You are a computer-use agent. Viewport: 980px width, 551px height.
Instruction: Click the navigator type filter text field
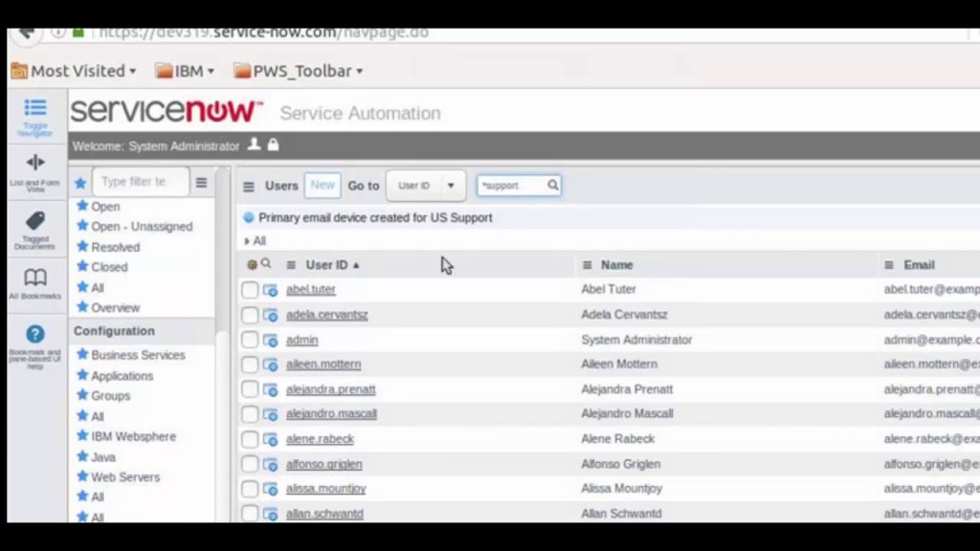tap(139, 182)
